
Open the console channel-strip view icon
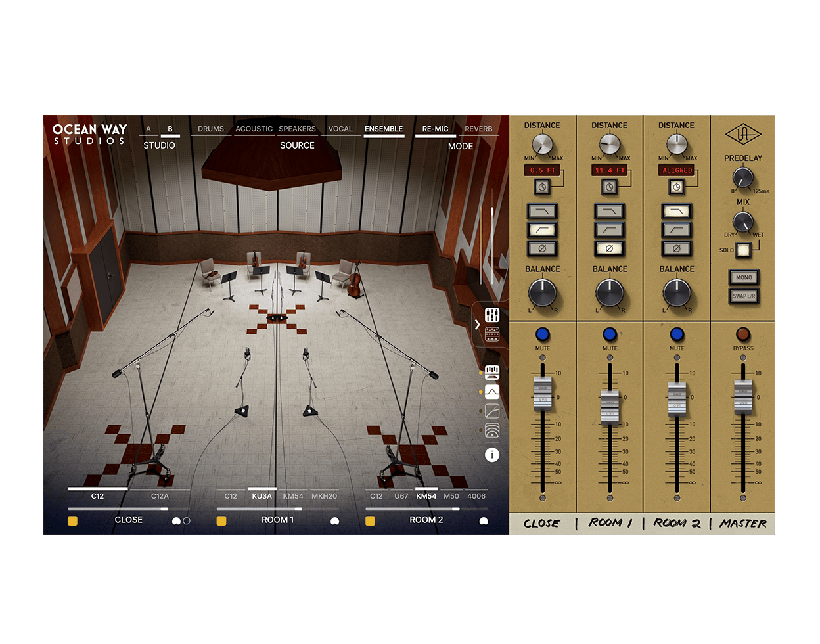[492, 334]
